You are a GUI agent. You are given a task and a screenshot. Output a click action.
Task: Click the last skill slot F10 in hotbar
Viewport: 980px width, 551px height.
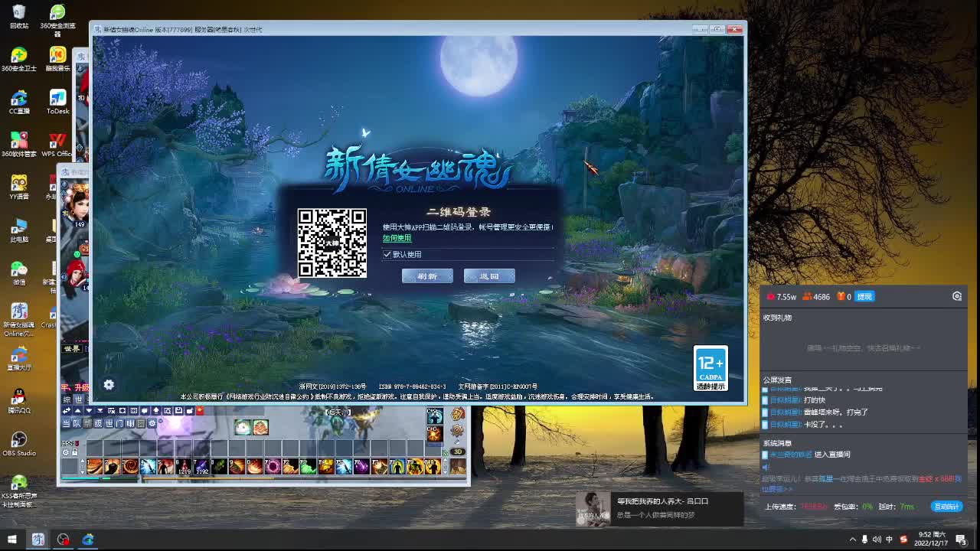[x=433, y=466]
